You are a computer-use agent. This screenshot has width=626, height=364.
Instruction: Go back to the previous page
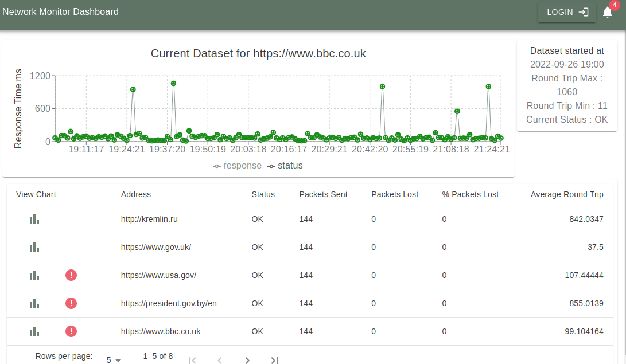tap(220, 360)
